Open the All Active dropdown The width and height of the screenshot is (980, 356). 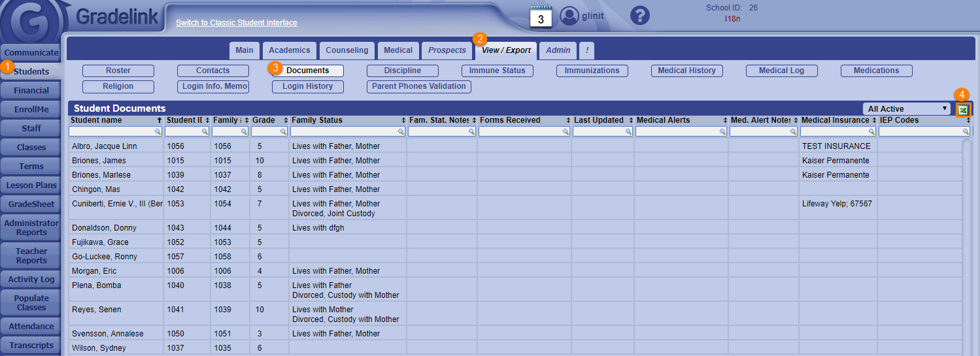[907, 109]
